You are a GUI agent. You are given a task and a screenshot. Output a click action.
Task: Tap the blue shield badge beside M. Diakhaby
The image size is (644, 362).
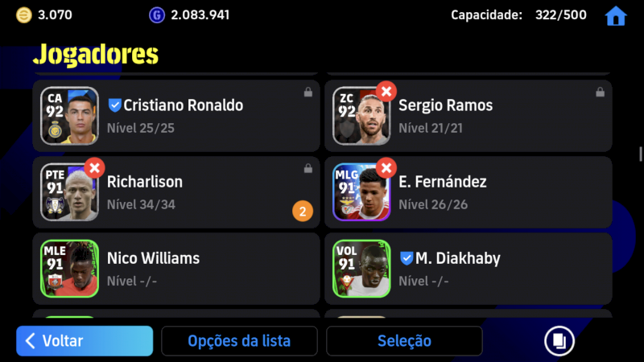[x=407, y=258]
